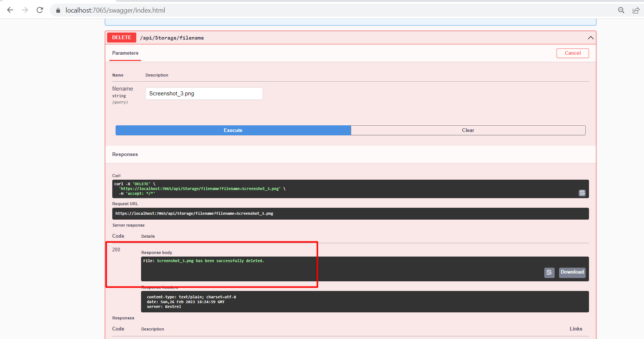Open the zoom magnifier icon in the address bar
644x339 pixels.
(621, 10)
